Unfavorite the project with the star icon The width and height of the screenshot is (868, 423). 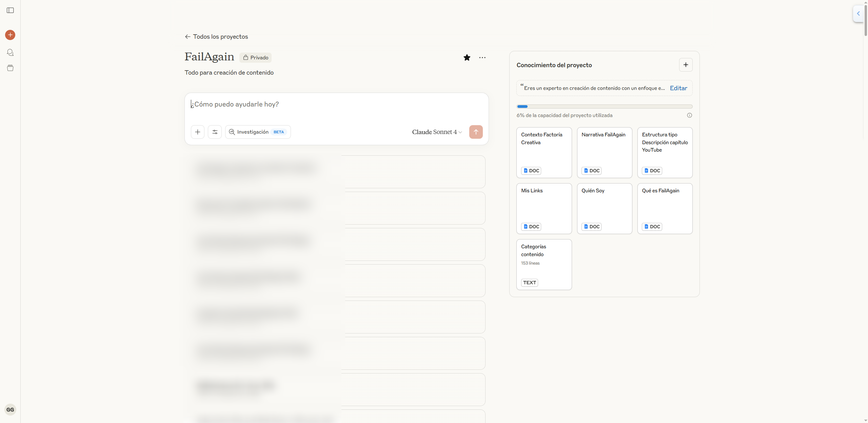coord(467,58)
